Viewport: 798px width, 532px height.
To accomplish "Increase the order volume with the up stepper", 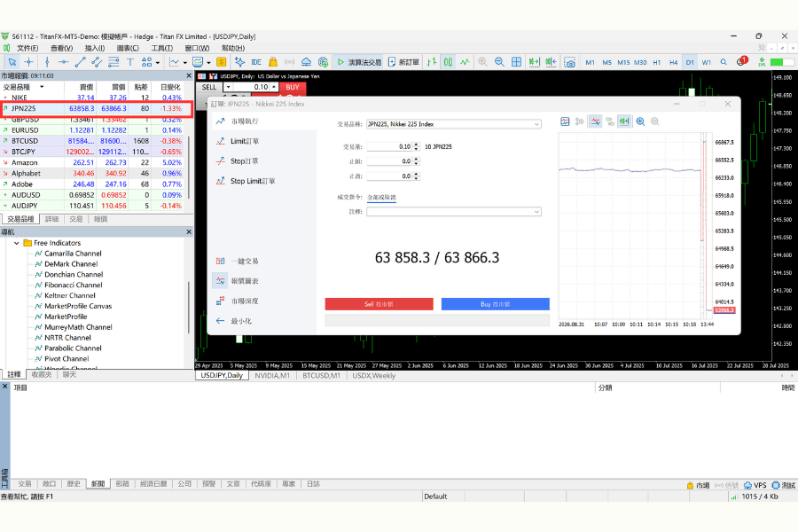I will click(417, 144).
